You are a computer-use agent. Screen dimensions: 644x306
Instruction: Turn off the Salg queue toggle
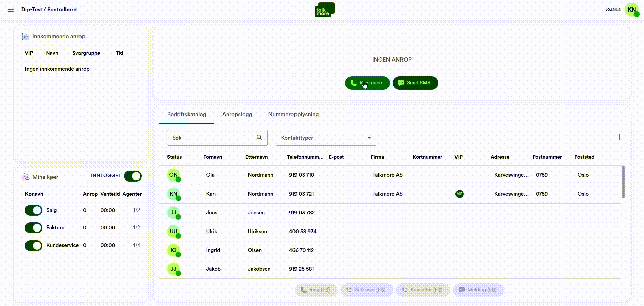click(33, 210)
